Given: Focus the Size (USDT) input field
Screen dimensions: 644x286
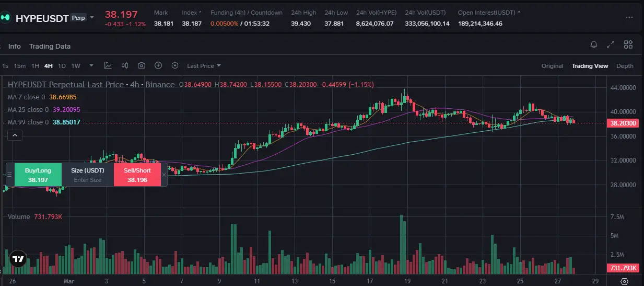Looking at the screenshot, I should click(88, 180).
